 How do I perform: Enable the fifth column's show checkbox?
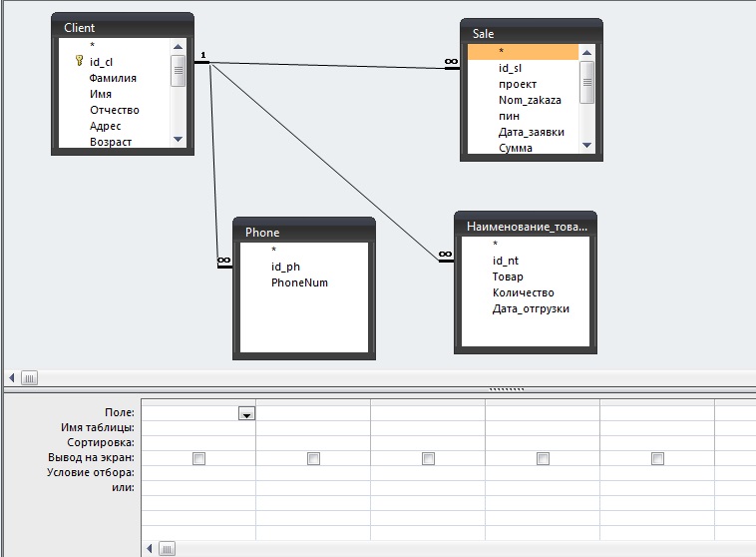coord(657,458)
